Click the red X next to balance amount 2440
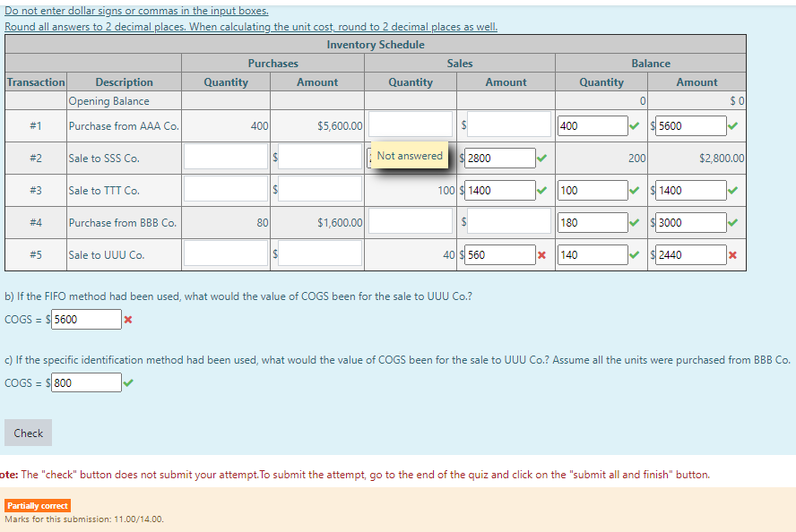 [731, 254]
